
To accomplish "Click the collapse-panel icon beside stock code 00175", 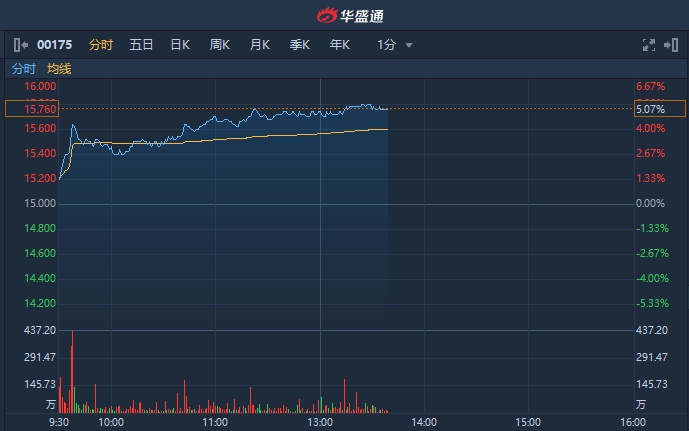I will point(21,45).
